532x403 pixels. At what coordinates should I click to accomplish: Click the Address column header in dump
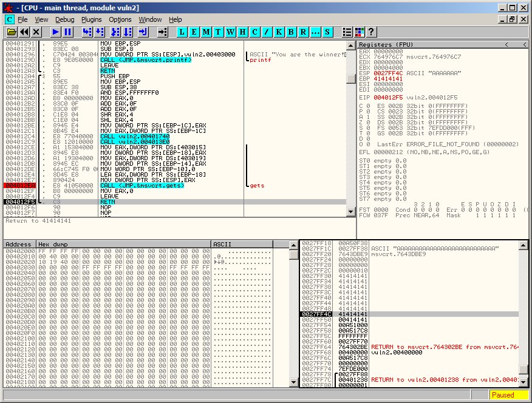point(19,245)
